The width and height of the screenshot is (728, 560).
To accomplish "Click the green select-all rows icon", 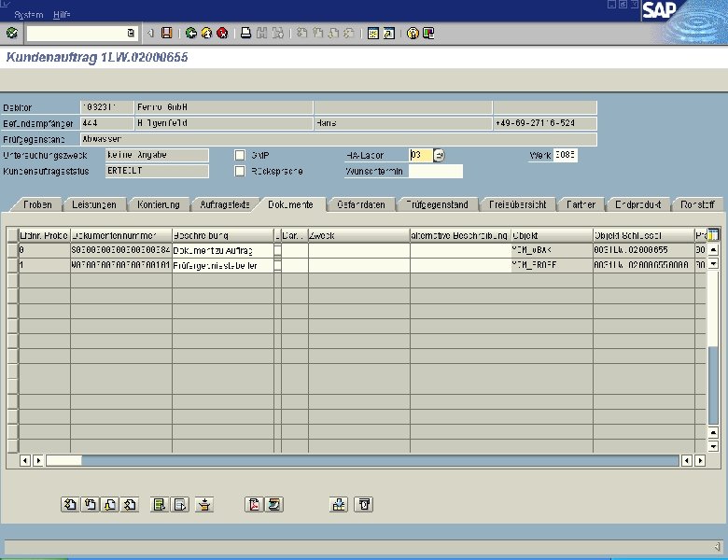I will [160, 504].
